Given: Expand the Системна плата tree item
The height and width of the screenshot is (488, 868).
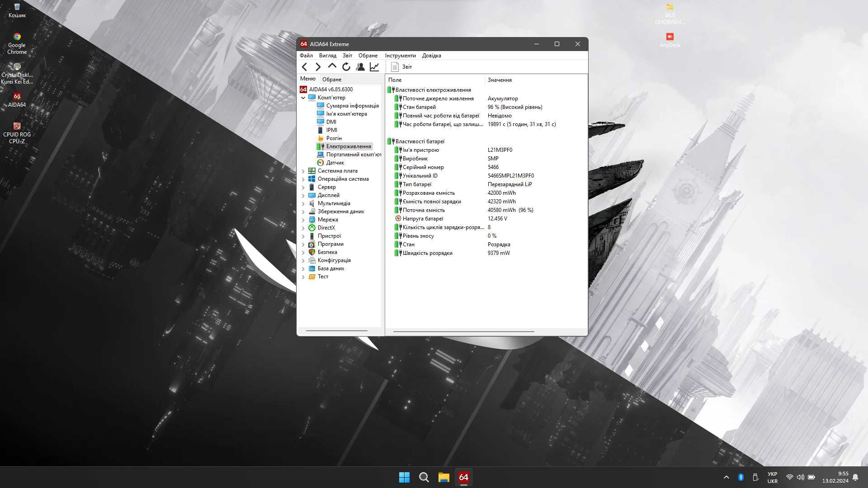Looking at the screenshot, I should pos(303,170).
